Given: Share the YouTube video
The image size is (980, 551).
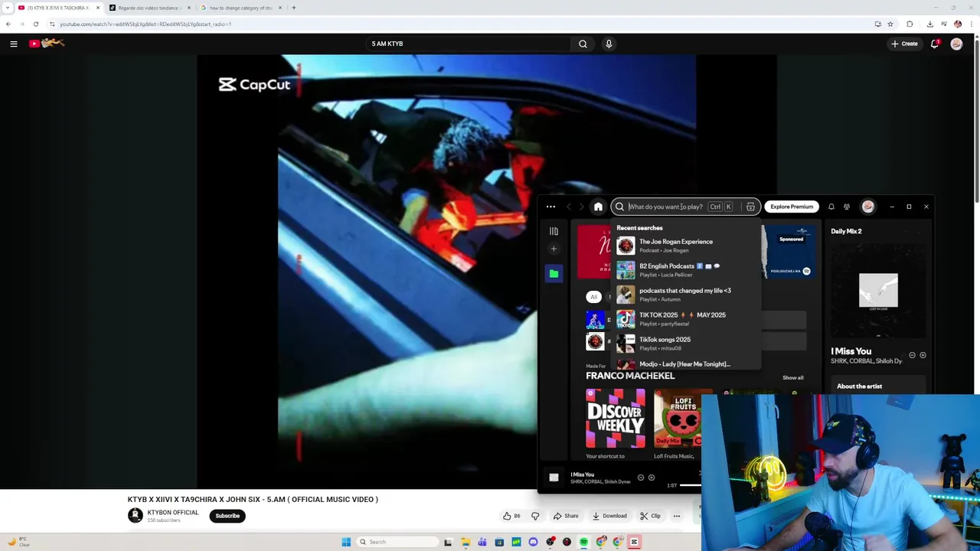Looking at the screenshot, I should (x=566, y=516).
